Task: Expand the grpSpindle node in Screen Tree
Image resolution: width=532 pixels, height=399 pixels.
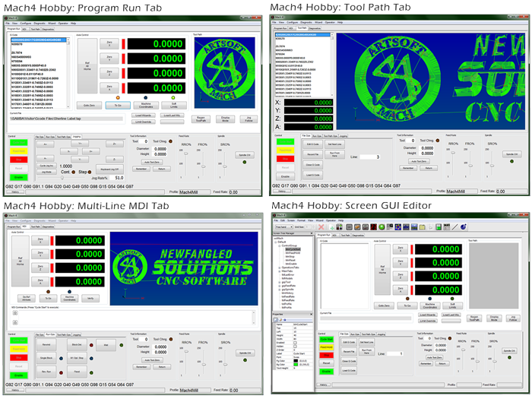Action: [x=280, y=290]
